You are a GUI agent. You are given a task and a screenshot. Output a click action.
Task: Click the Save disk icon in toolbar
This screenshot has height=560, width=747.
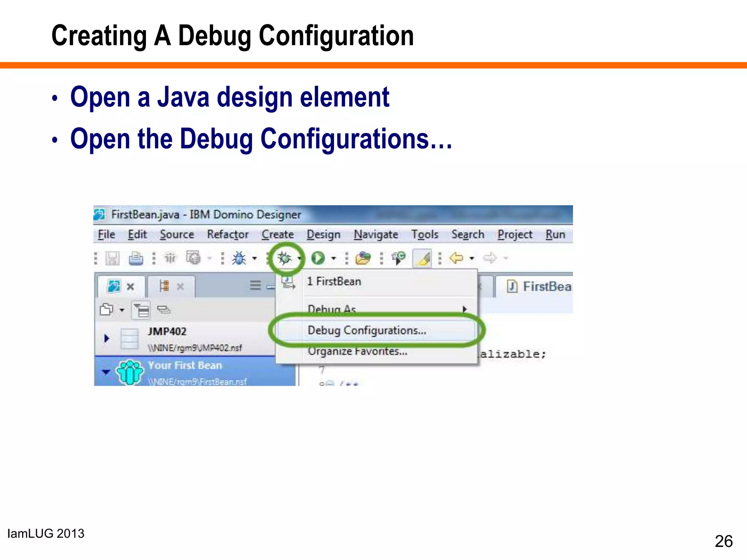pos(112,258)
